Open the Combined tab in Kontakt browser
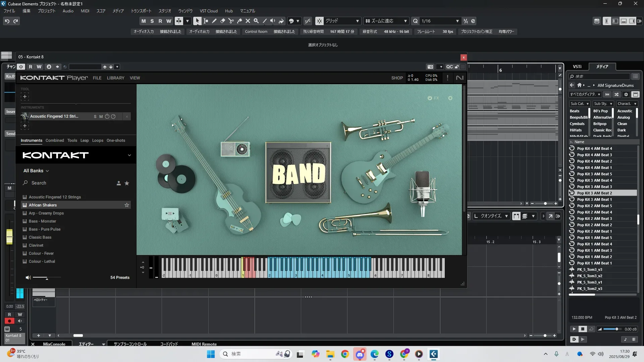 coord(55,140)
